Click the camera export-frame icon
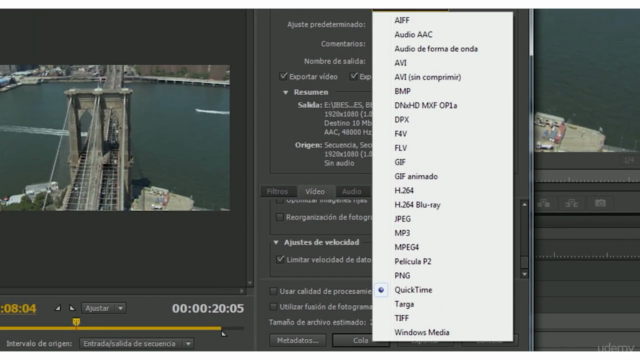Viewport: 640px width, 360px height. [600, 203]
